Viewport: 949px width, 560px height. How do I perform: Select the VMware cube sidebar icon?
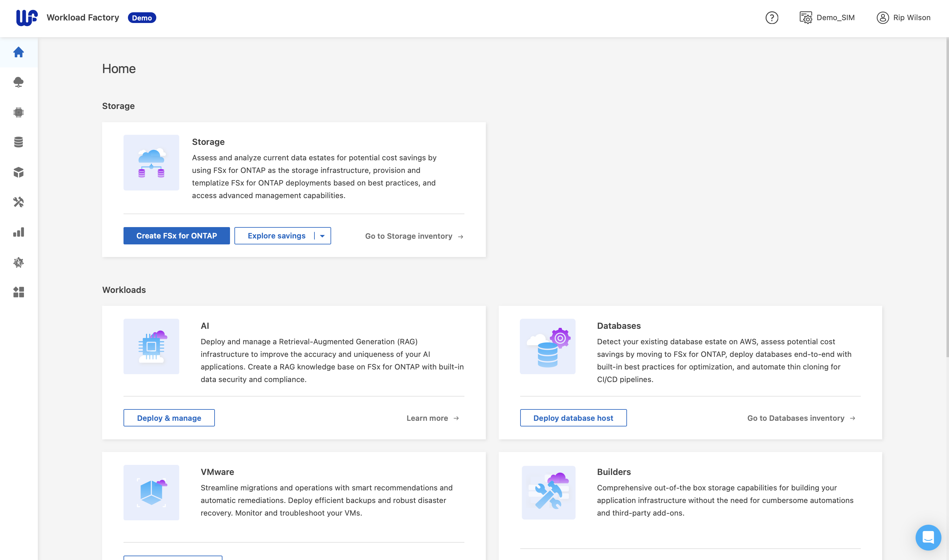19,172
